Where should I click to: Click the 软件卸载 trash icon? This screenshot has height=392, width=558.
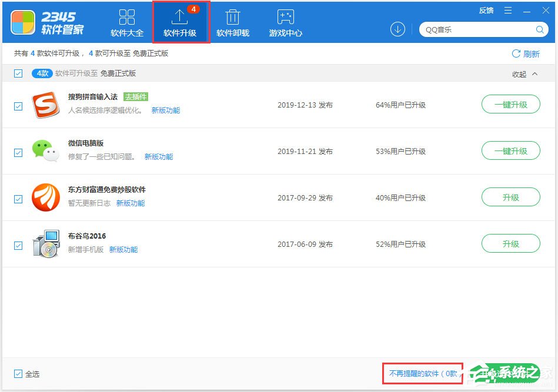(233, 16)
